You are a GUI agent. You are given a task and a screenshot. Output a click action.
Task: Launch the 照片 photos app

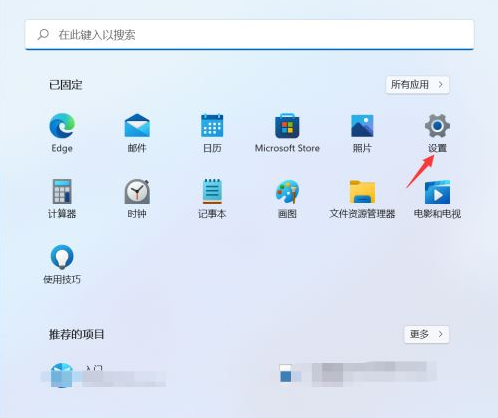click(x=362, y=133)
